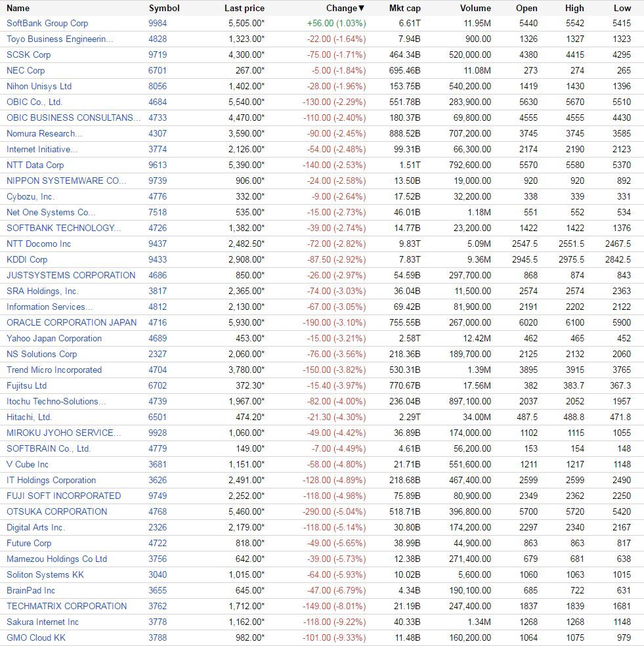Open the SCSK Corp link
Image resolution: width=644 pixels, height=646 pixels.
pos(28,54)
